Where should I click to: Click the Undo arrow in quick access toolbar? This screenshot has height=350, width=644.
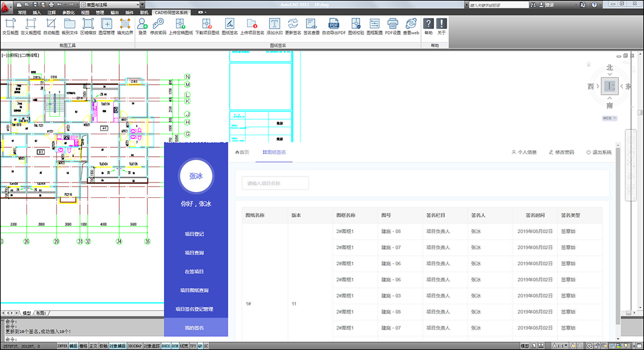58,5
